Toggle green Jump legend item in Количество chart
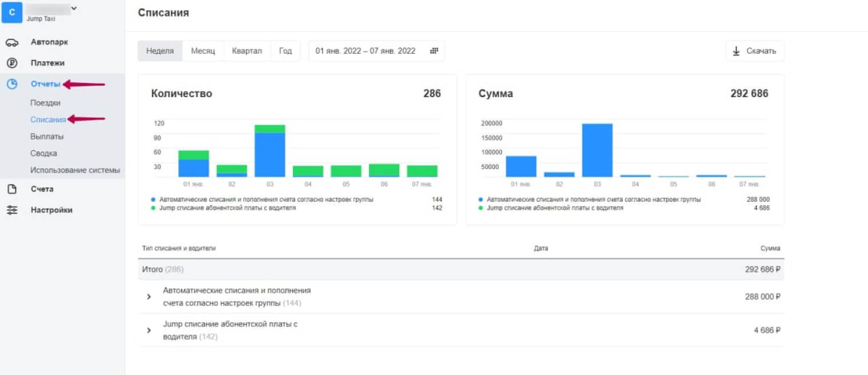Image resolution: width=868 pixels, height=375 pixels. 154,208
